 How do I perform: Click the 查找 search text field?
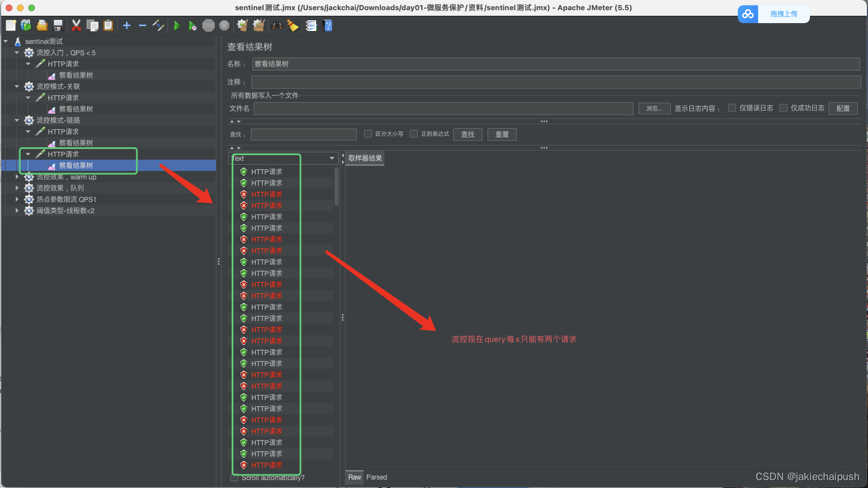[304, 134]
